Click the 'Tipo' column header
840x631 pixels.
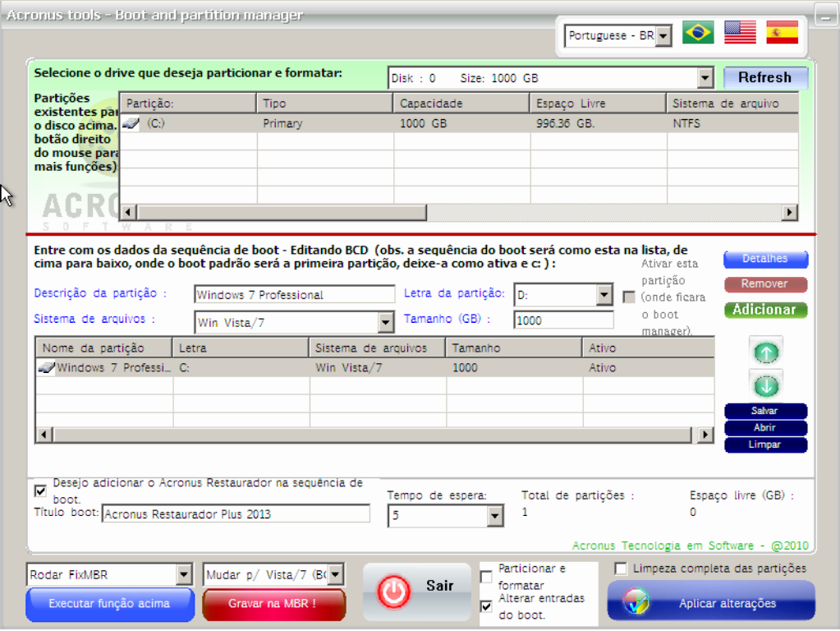coord(324,104)
